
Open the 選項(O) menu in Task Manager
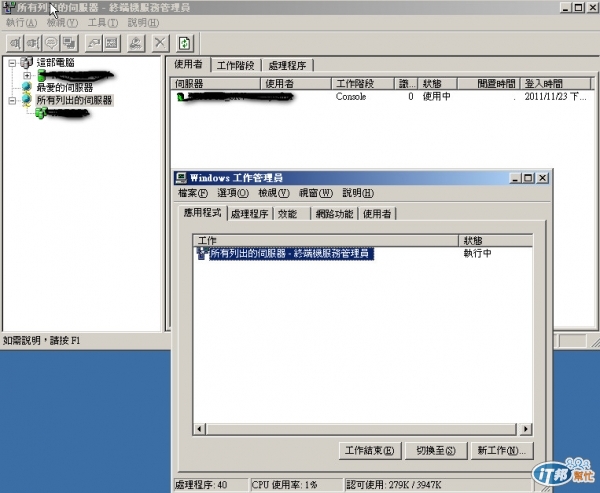(x=233, y=193)
